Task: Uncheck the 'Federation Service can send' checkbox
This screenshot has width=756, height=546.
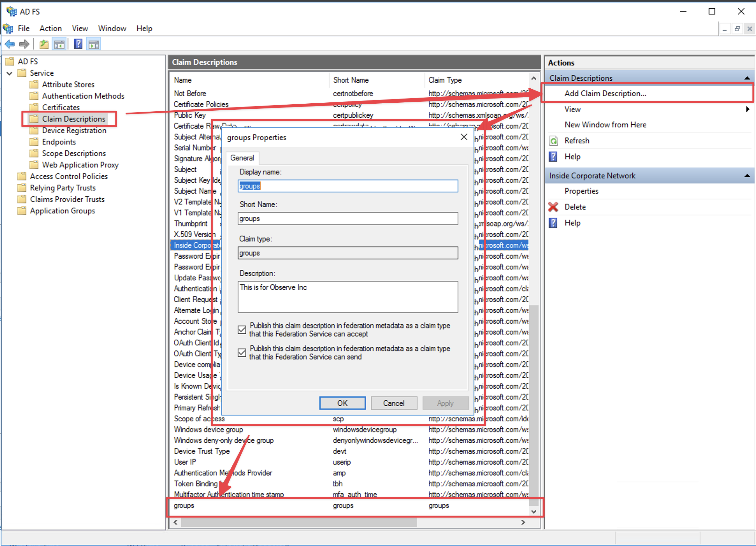Action: click(x=242, y=352)
